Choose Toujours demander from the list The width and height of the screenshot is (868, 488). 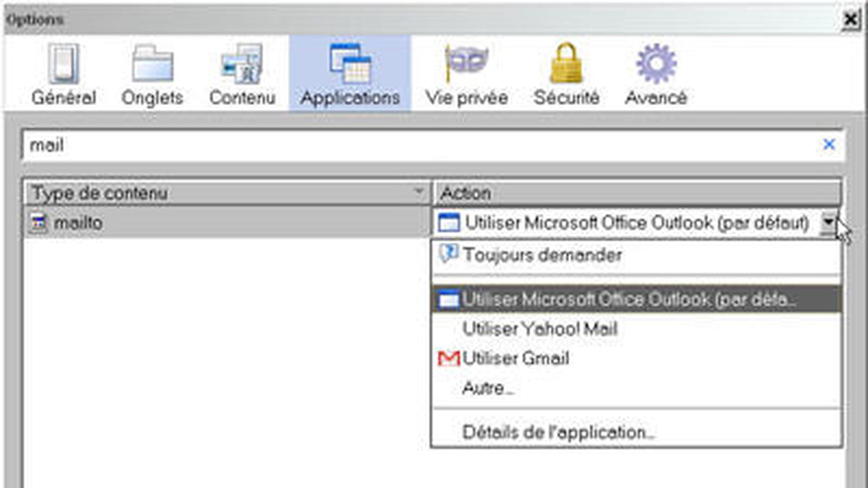(x=637, y=255)
